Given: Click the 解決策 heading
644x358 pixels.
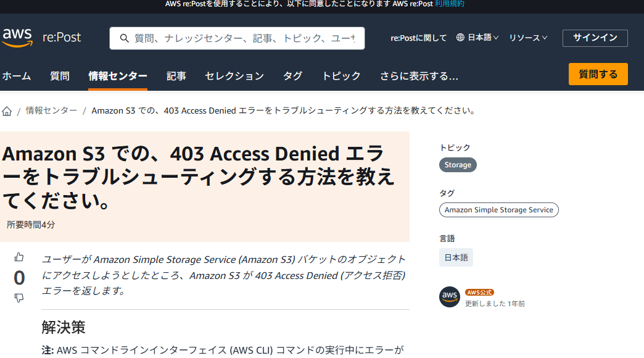Looking at the screenshot, I should tap(64, 328).
